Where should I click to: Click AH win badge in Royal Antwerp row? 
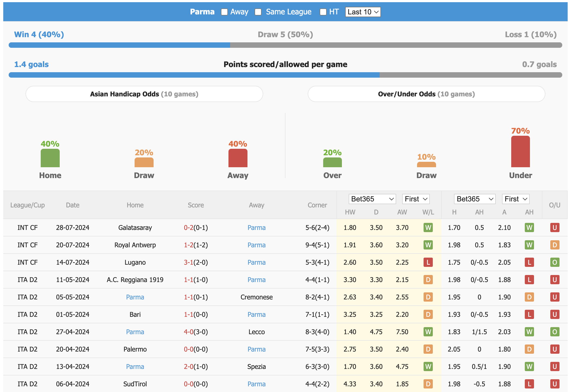point(529,245)
